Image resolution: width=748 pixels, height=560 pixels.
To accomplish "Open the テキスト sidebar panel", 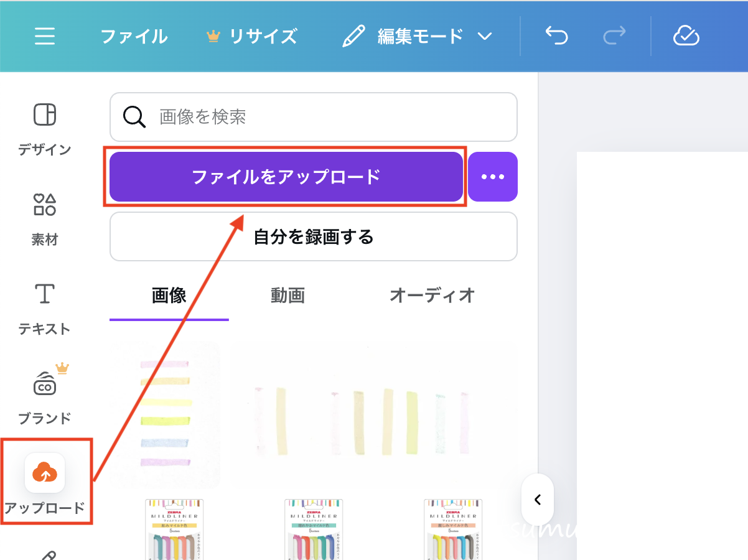I will tap(44, 309).
